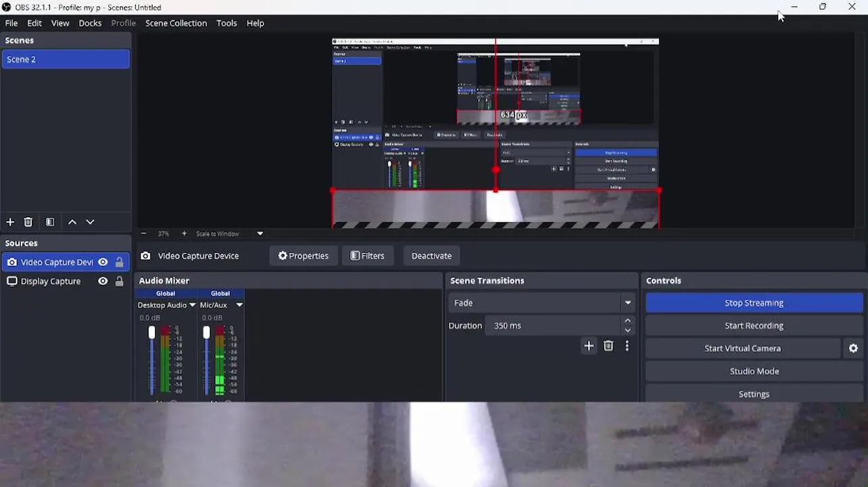Click the Audio Mixer panel title
Viewport: 868px width, 487px height.
(164, 281)
